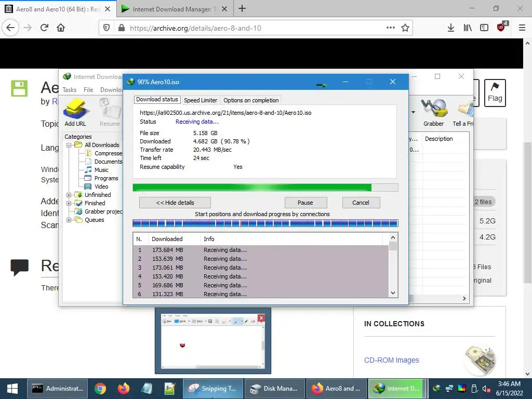Switch to Download status tab

coord(157,99)
